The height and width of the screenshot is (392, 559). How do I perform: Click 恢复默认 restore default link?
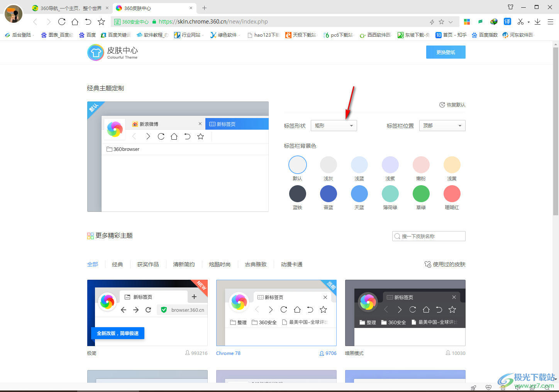[x=452, y=105]
